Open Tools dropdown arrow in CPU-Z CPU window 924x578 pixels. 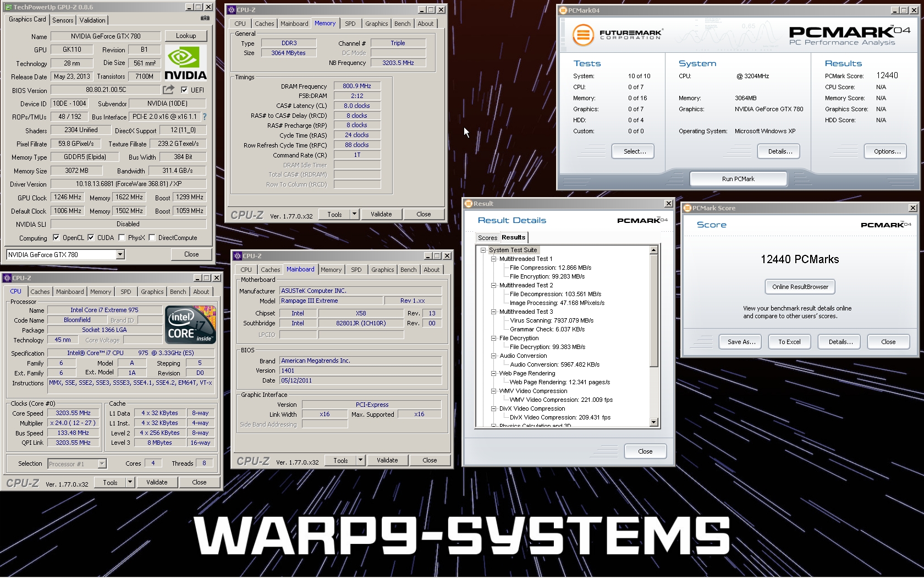pyautogui.click(x=130, y=482)
